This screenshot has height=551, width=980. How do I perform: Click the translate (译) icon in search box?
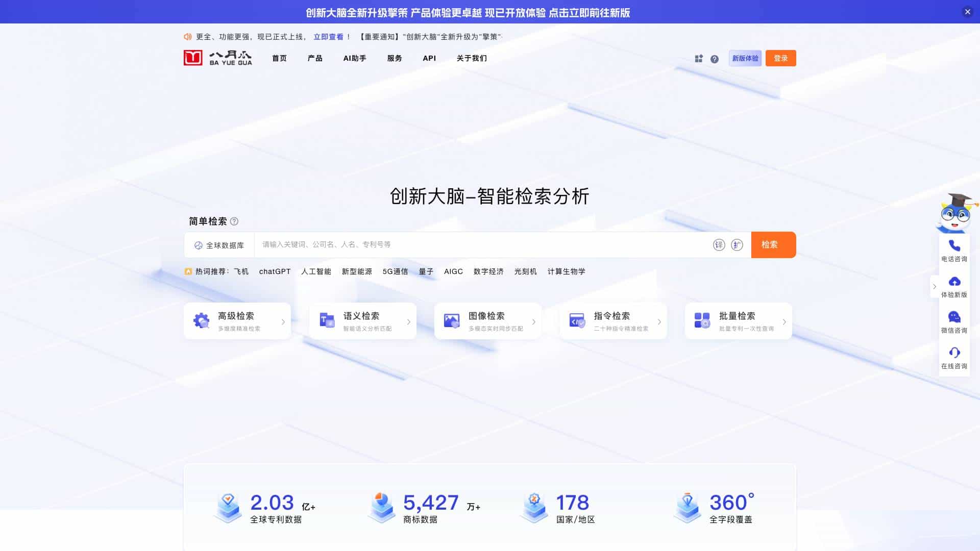[719, 245]
